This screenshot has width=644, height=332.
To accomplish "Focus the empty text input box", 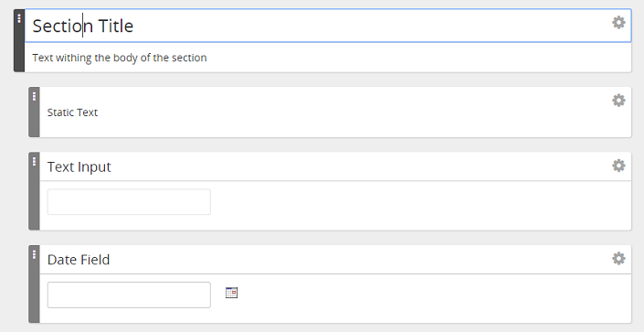I will click(x=129, y=201).
